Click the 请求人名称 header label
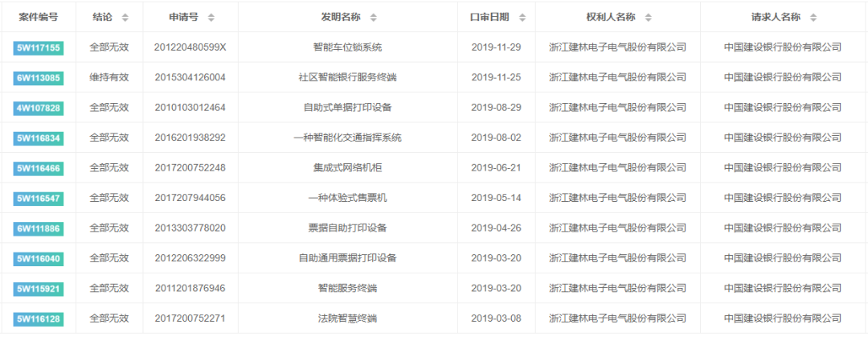 [x=776, y=17]
